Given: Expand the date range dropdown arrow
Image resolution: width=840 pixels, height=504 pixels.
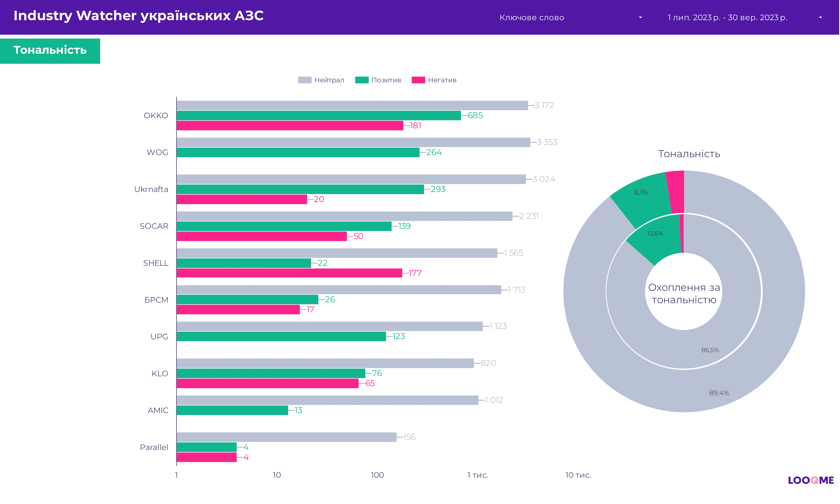Looking at the screenshot, I should pyautogui.click(x=821, y=18).
